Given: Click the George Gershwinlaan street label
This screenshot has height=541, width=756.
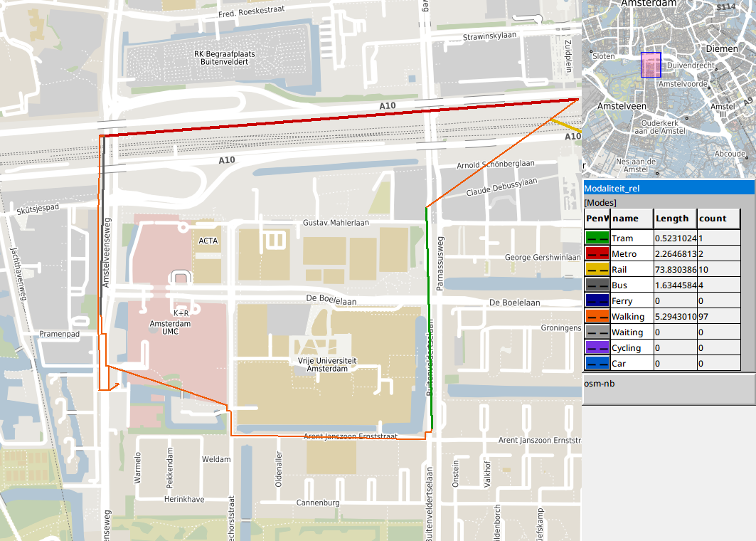Looking at the screenshot, I should (543, 257).
